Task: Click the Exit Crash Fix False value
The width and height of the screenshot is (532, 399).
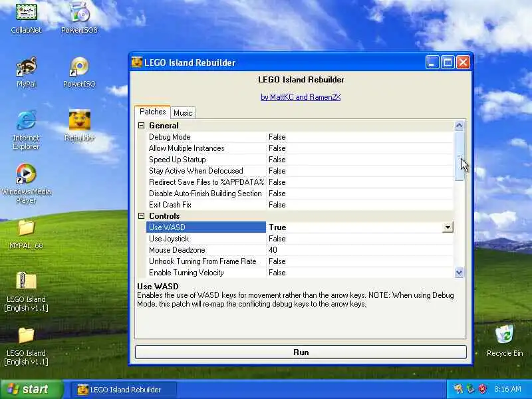Action: [x=360, y=205]
